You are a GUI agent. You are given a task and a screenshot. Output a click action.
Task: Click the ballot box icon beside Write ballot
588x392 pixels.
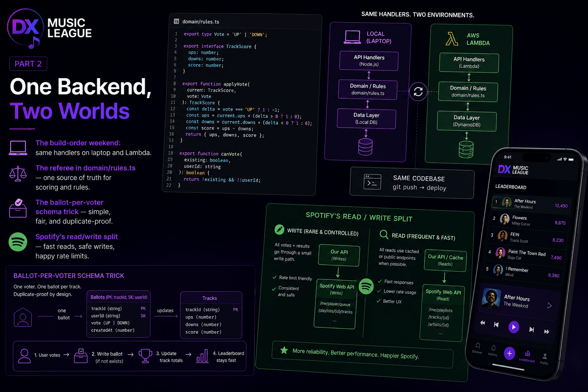tap(81, 356)
